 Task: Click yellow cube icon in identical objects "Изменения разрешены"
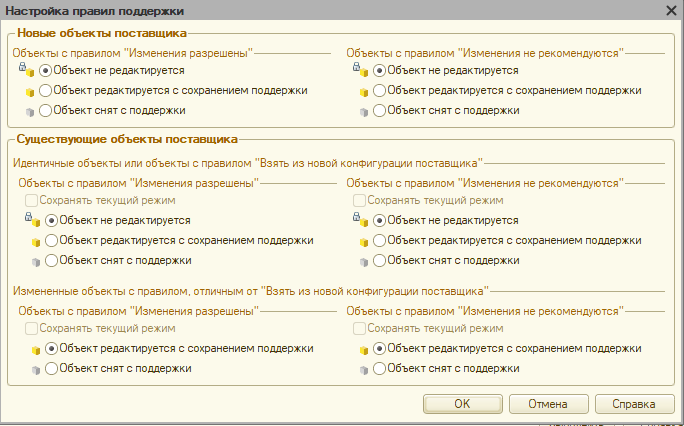[36, 242]
